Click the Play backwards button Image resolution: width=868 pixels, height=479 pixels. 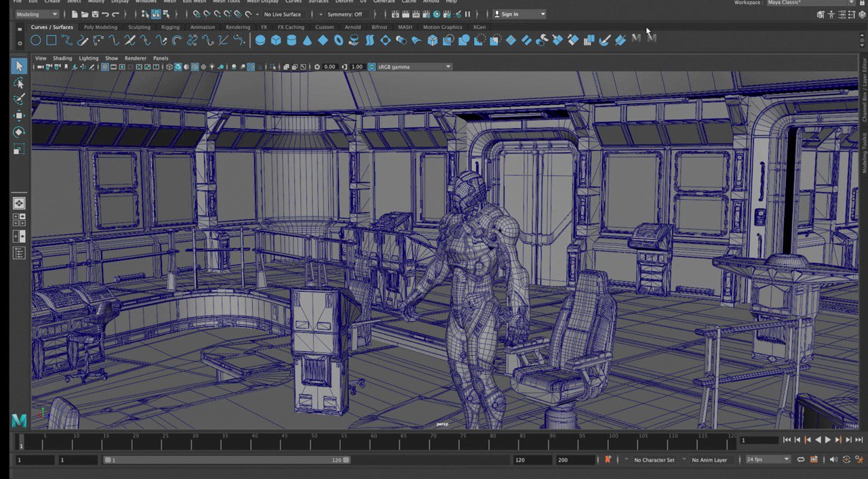[818, 440]
